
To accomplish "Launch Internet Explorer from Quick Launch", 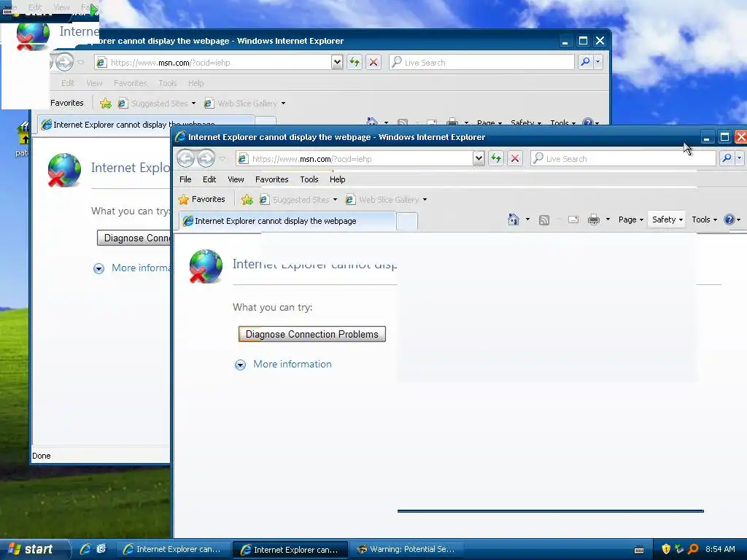I will pyautogui.click(x=86, y=549).
